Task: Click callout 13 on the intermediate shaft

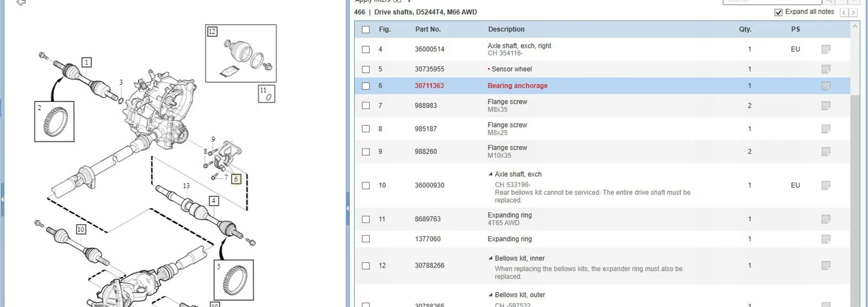Action: 186,186
